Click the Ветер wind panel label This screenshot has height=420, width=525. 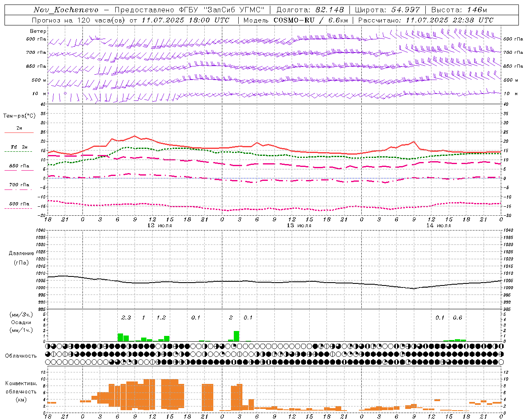pyautogui.click(x=38, y=31)
